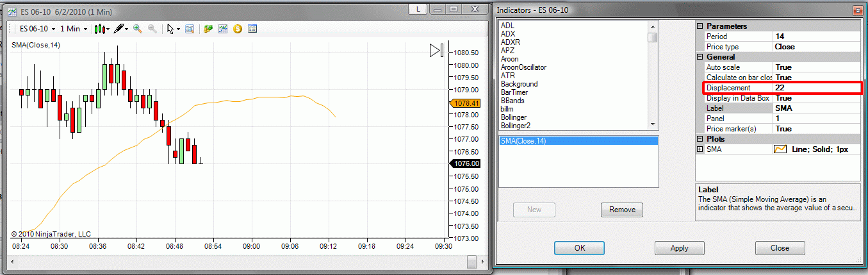Collapse the Parameters section
The width and height of the screenshot is (868, 275).
(x=700, y=26)
